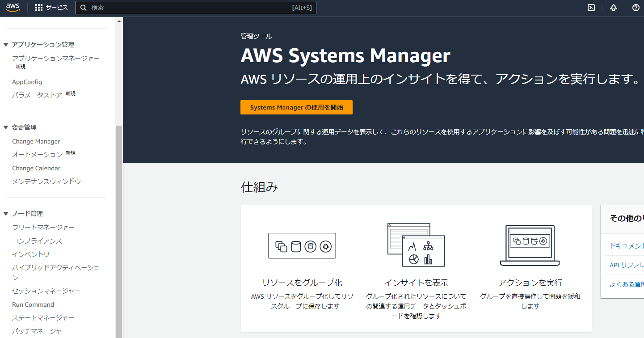Open オートメーション in the sidebar
The width and height of the screenshot is (644, 338).
click(37, 154)
